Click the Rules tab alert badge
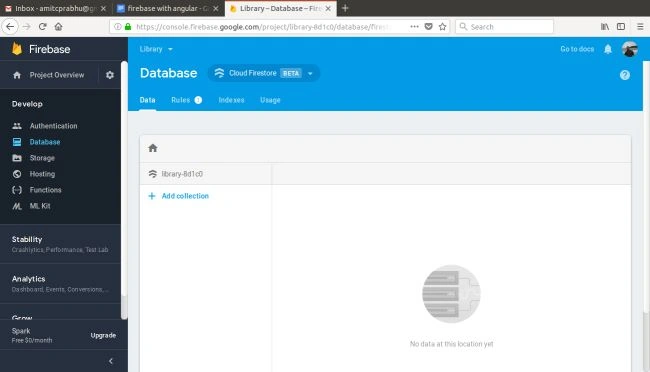 198,100
